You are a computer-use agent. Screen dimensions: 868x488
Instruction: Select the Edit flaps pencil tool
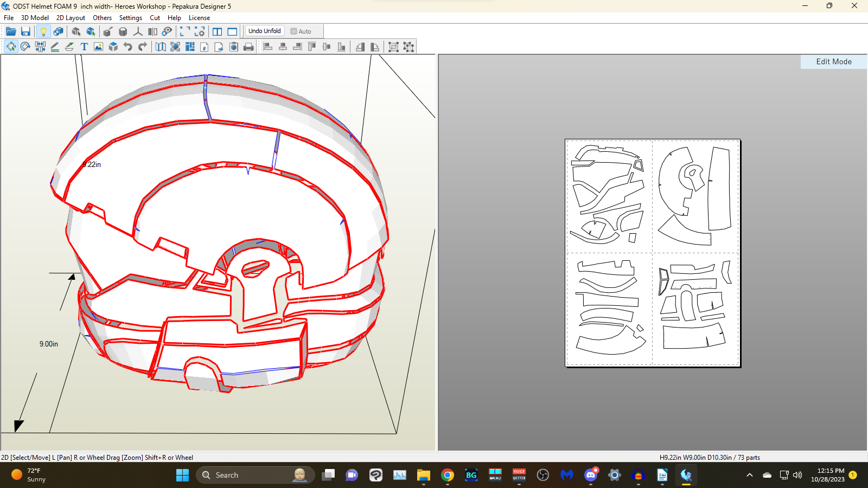[x=55, y=47]
